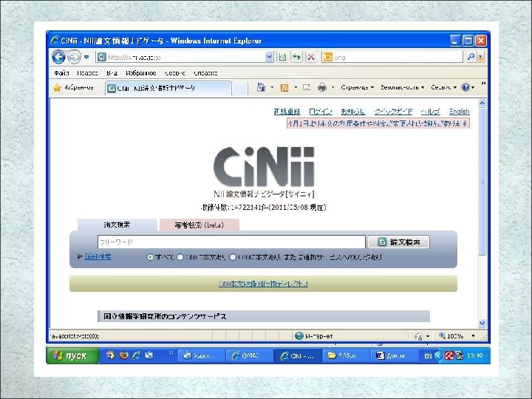Viewport: 532px width, 399px height.
Task: Click the page scrollbar up arrow
Action: (x=482, y=103)
